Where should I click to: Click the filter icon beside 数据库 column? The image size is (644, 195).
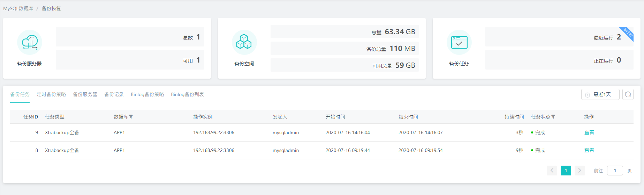(131, 117)
